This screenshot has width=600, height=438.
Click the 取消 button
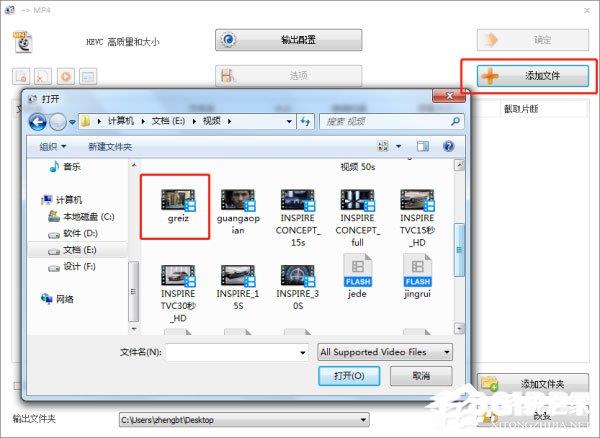(x=421, y=376)
